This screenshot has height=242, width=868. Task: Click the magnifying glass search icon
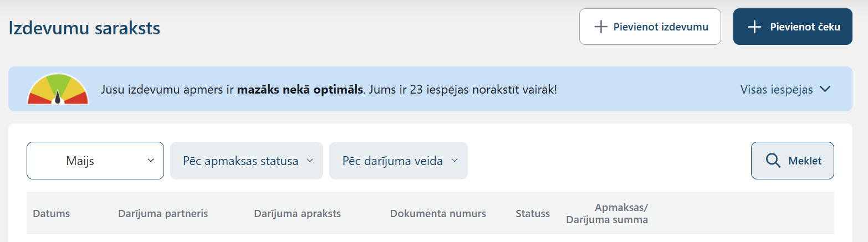773,161
